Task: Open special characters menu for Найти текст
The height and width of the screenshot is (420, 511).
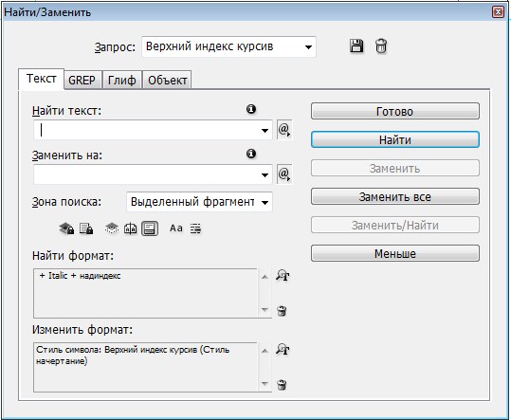Action: click(x=284, y=130)
